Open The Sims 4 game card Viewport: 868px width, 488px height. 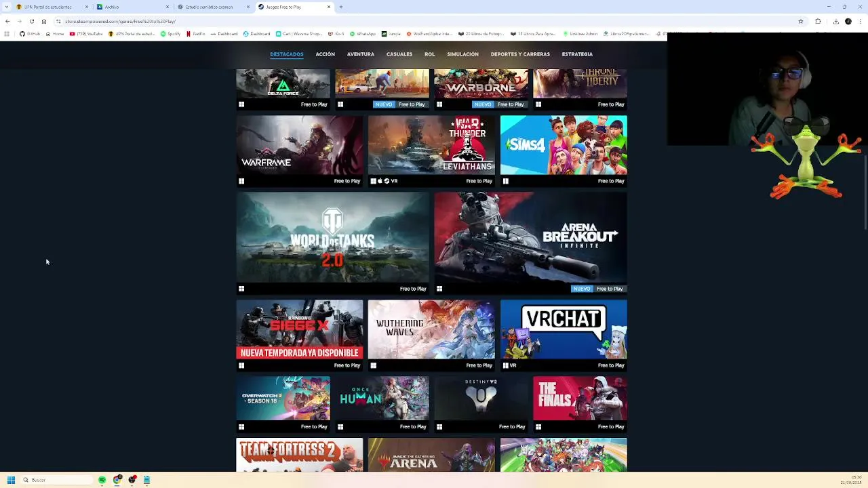(x=564, y=150)
